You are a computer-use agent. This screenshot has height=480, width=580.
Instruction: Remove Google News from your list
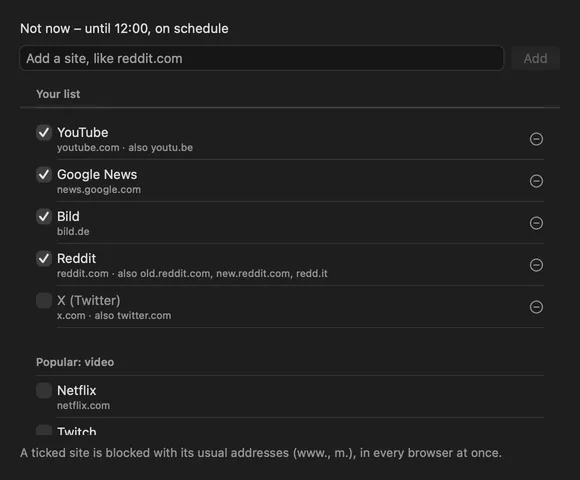point(536,181)
